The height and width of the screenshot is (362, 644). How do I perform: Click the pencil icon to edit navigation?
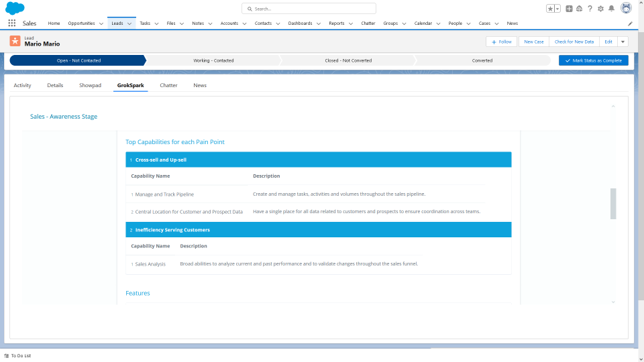(x=630, y=24)
